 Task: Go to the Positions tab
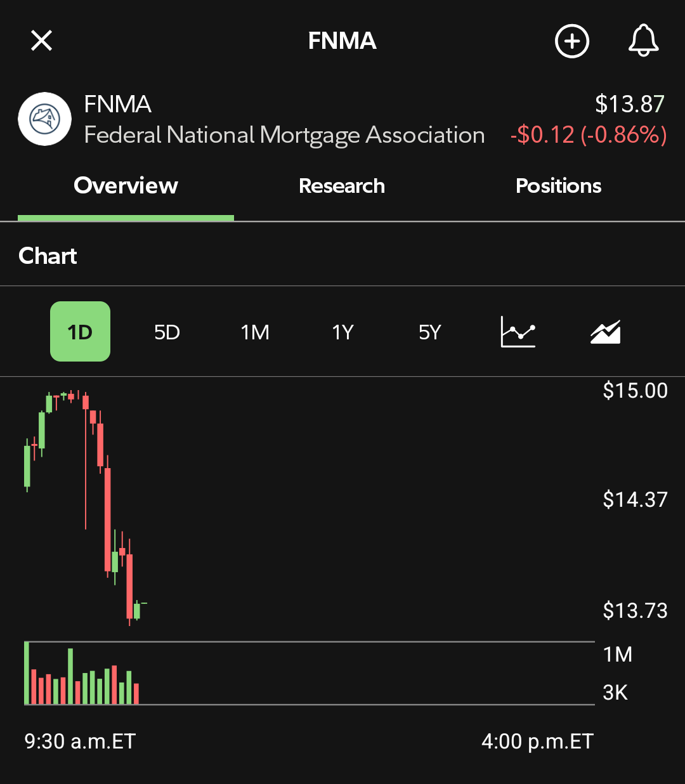[558, 186]
